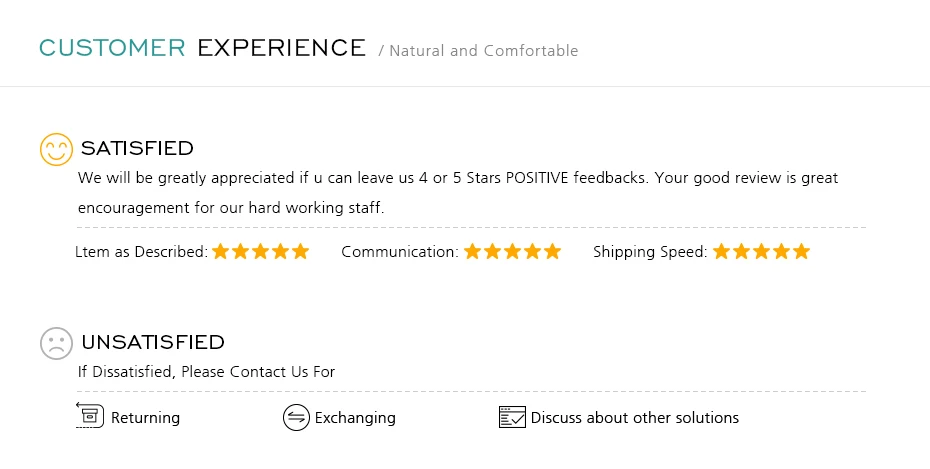The height and width of the screenshot is (469, 930).
Task: Click fifth star of Shipping Speed rating
Action: point(801,251)
